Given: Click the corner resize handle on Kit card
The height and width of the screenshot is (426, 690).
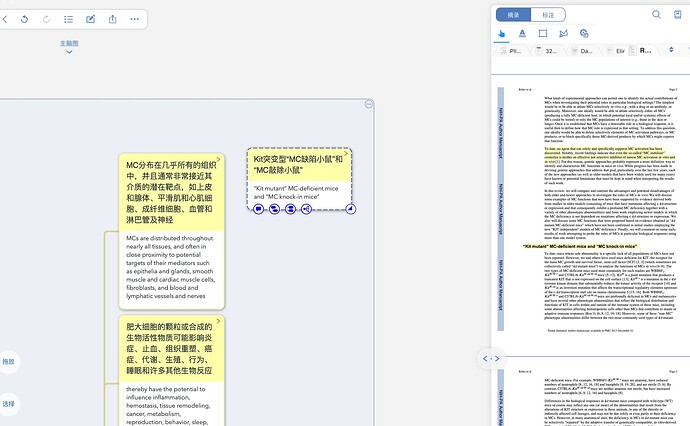Looking at the screenshot, I should (351, 209).
